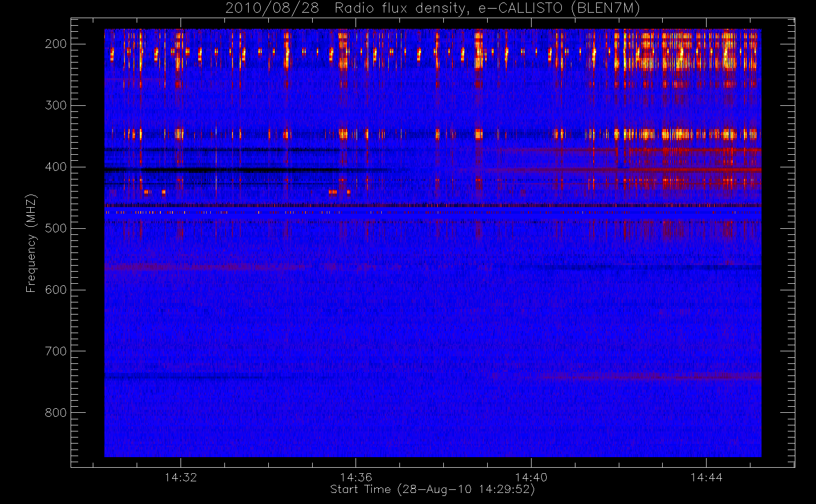Select the 400 frequency tick label
This screenshot has height=504, width=816.
tap(55, 167)
